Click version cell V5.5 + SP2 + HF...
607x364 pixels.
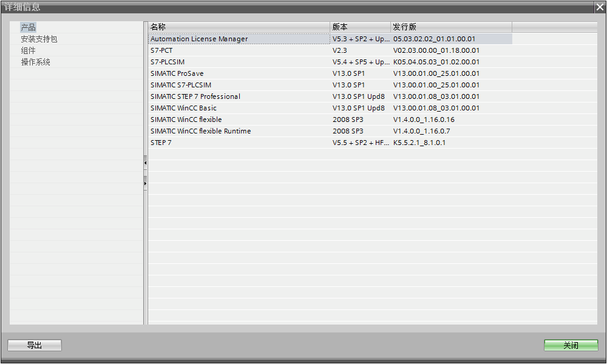360,143
